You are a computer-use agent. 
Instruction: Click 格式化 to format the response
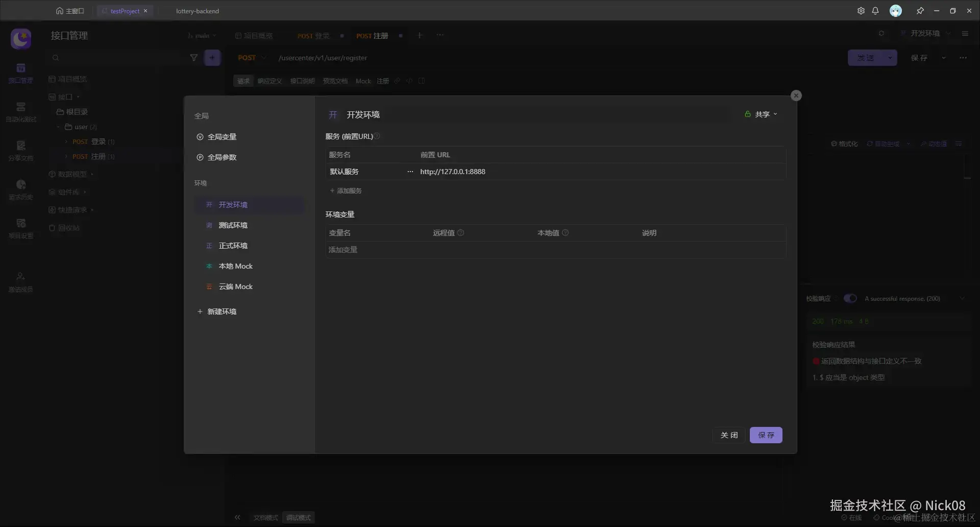coord(844,144)
